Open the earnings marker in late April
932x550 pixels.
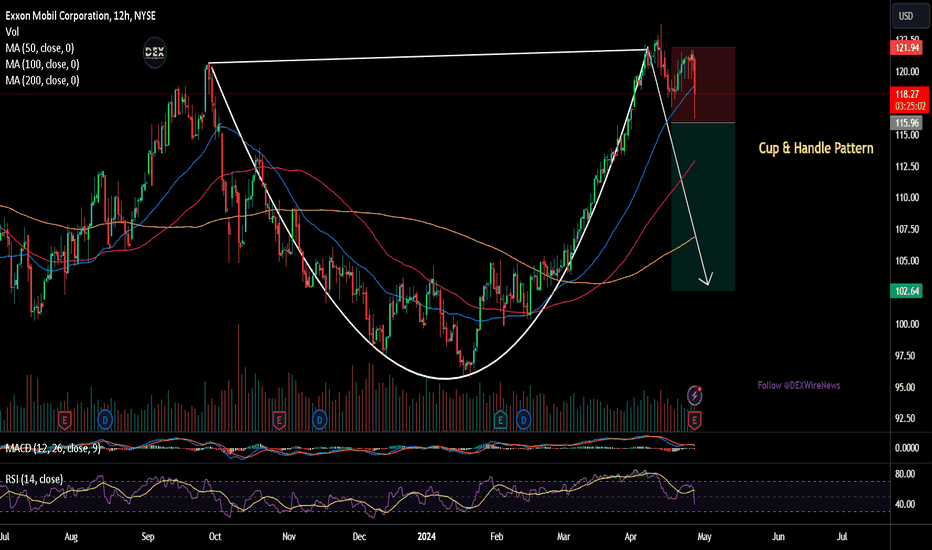pyautogui.click(x=694, y=420)
